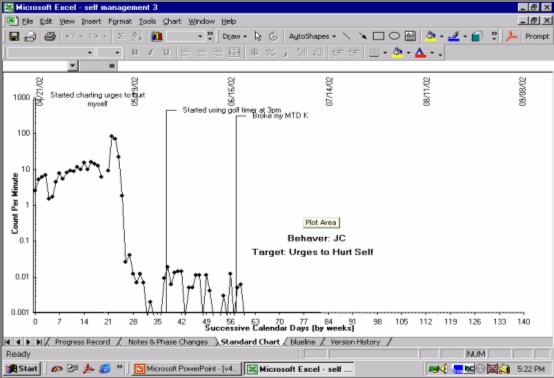
Task: Switch to the Progress Record sheet tab
Action: pos(82,342)
